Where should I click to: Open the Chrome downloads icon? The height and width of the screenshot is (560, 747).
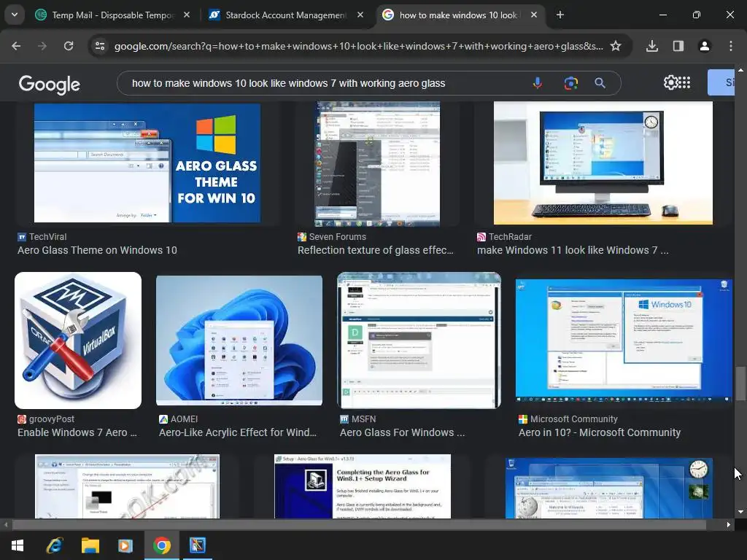coord(652,46)
